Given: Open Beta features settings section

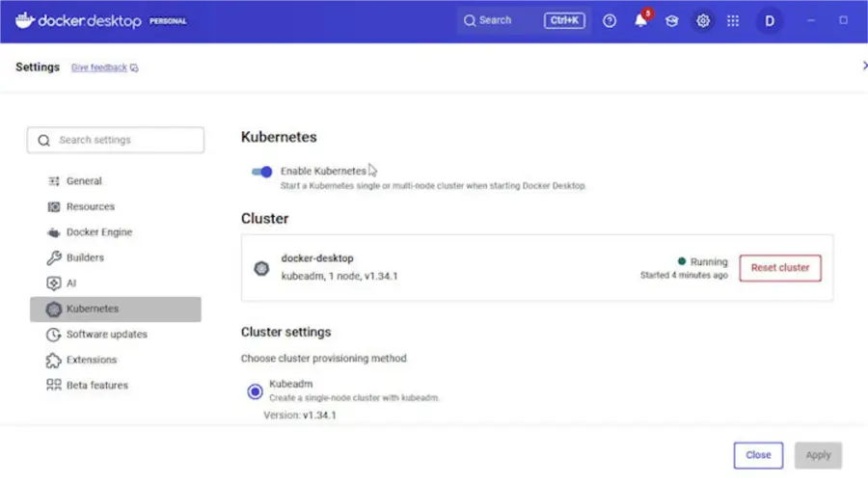Looking at the screenshot, I should pyautogui.click(x=116, y=386).
